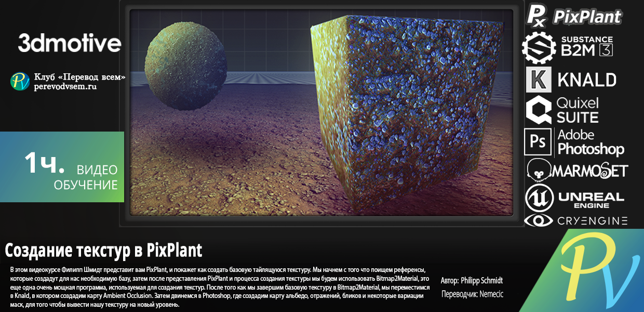Click the Substance B2M 3 logo icon

539,47
